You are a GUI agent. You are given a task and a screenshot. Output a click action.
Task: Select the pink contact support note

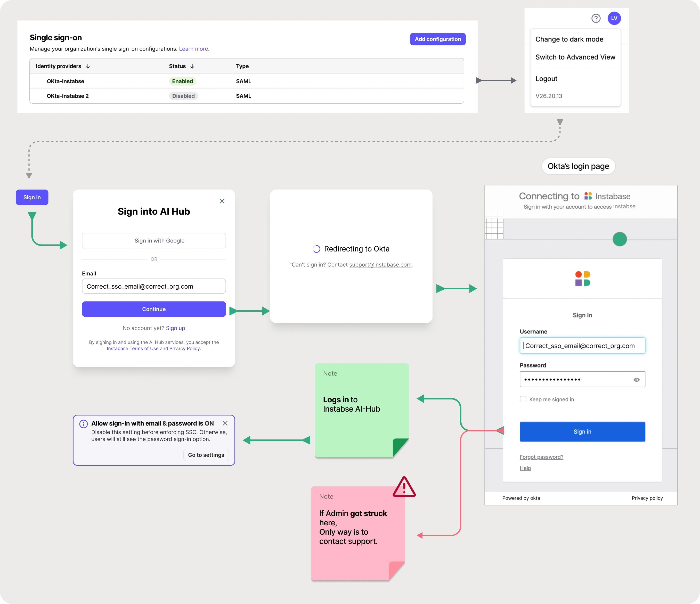358,533
